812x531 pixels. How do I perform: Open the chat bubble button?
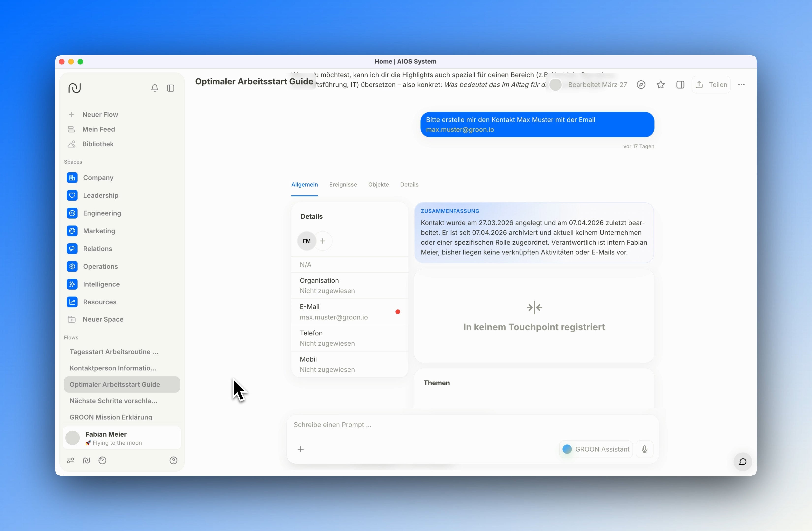(743, 462)
